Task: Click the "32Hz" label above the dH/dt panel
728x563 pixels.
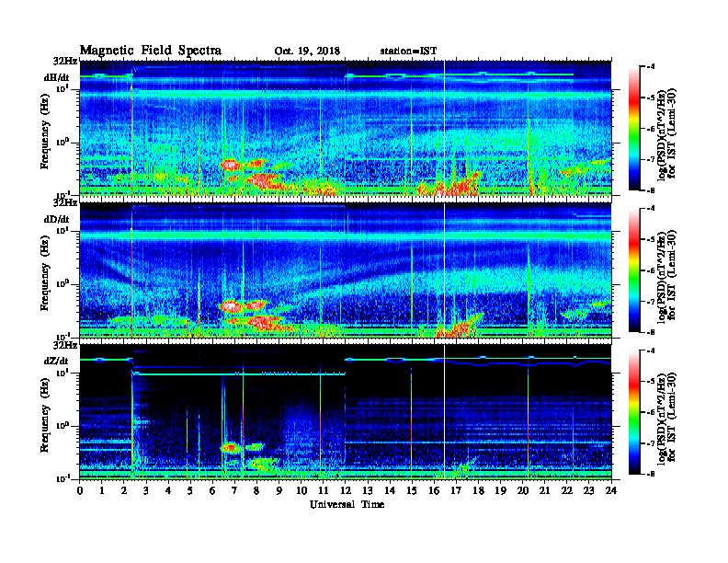Action: [65, 62]
